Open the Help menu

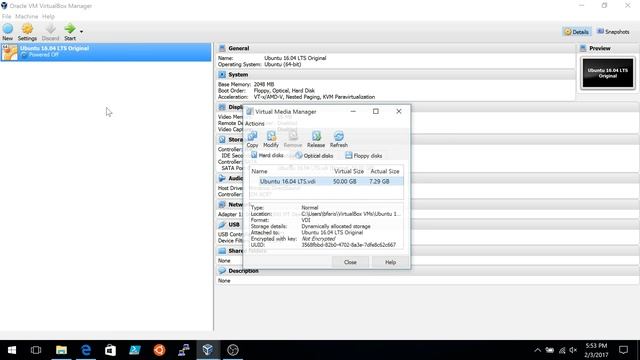tap(48, 16)
